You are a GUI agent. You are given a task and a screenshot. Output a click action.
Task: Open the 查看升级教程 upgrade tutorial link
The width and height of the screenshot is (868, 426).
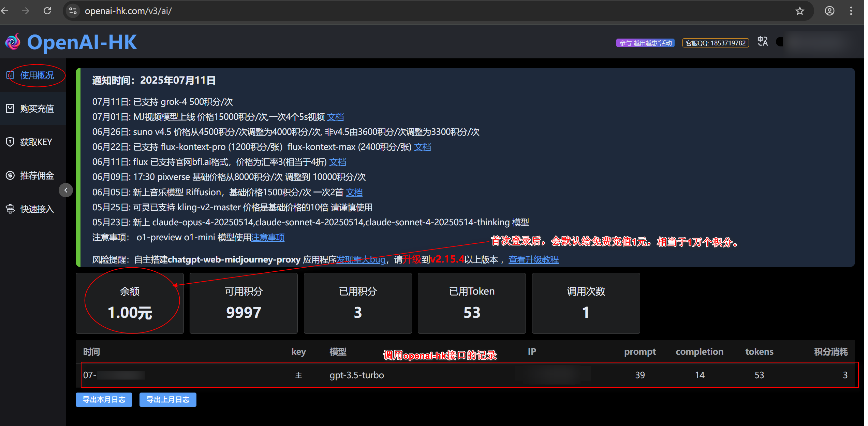(x=533, y=259)
